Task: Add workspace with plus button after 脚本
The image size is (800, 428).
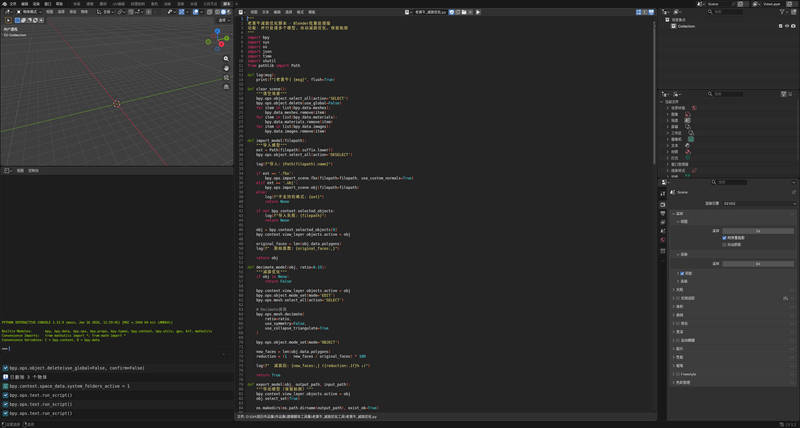Action: [236, 4]
